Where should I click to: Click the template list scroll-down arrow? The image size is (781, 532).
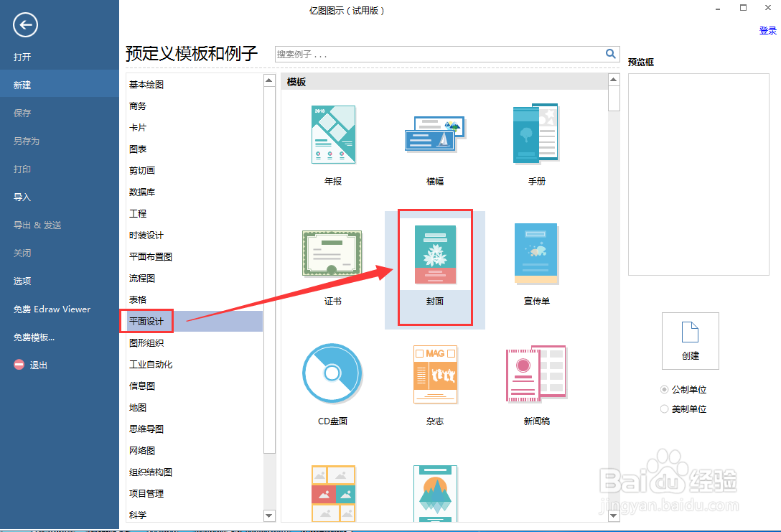click(x=614, y=515)
